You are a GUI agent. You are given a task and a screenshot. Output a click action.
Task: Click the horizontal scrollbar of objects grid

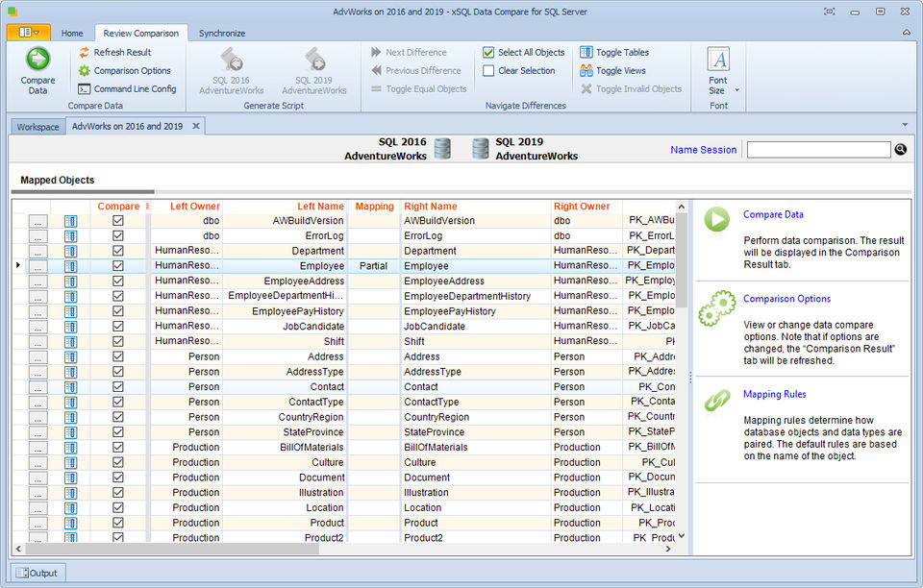click(x=172, y=549)
